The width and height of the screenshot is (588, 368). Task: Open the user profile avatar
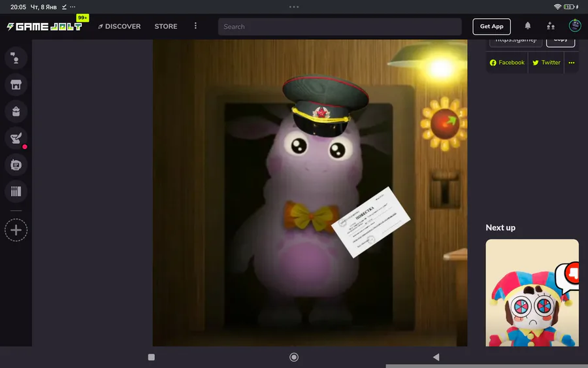coord(575,25)
